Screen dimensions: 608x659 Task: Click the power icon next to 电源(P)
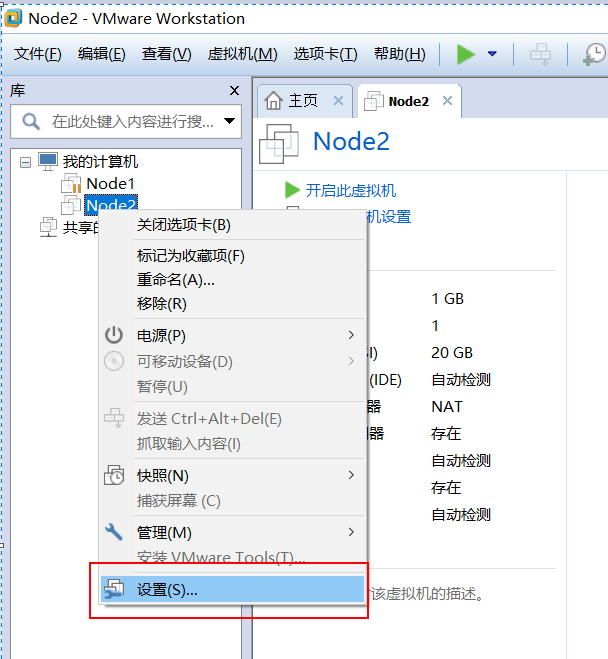point(115,335)
